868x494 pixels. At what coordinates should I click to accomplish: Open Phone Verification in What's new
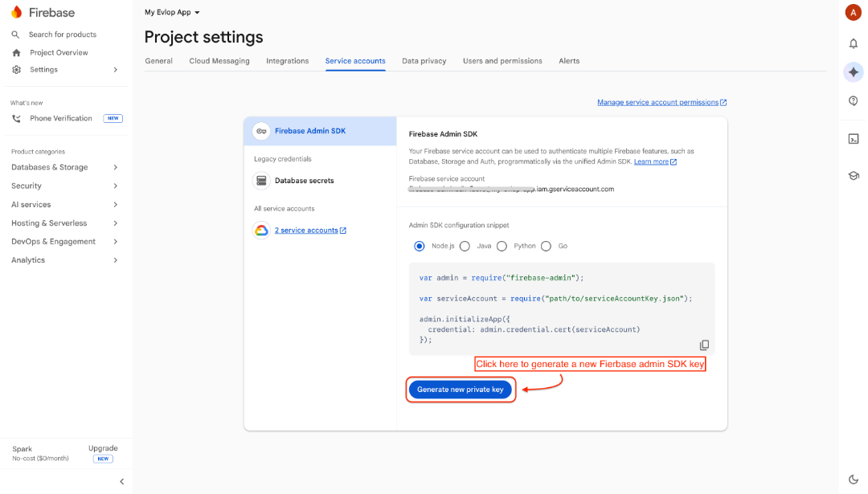[x=61, y=118]
